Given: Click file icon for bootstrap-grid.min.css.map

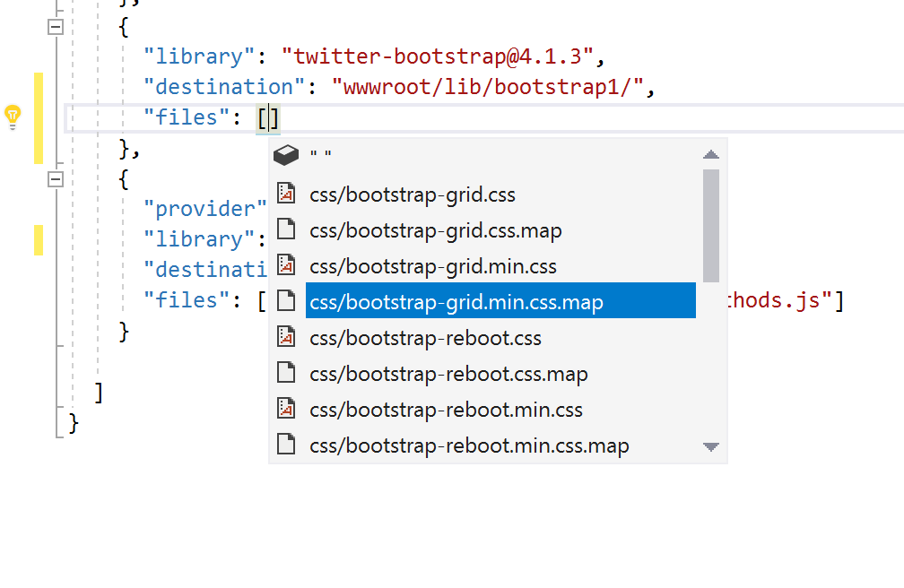Looking at the screenshot, I should [x=286, y=300].
